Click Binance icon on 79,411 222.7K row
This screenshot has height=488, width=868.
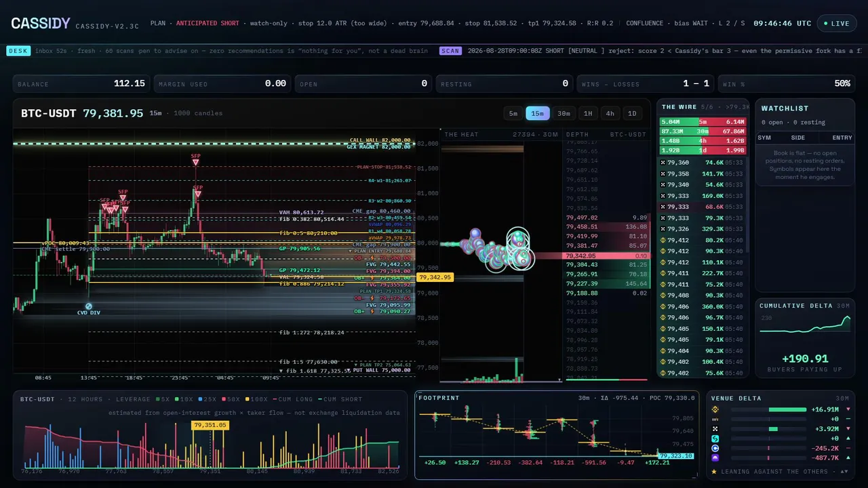pos(663,272)
